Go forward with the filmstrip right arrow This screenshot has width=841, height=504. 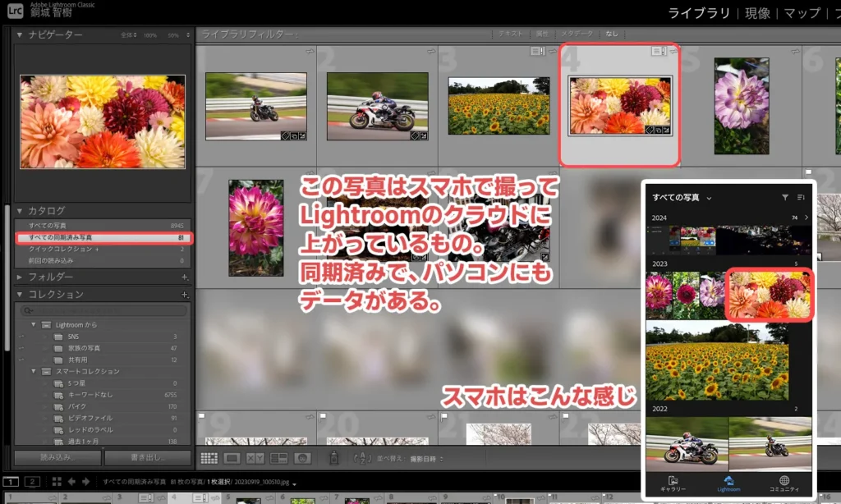(86, 481)
